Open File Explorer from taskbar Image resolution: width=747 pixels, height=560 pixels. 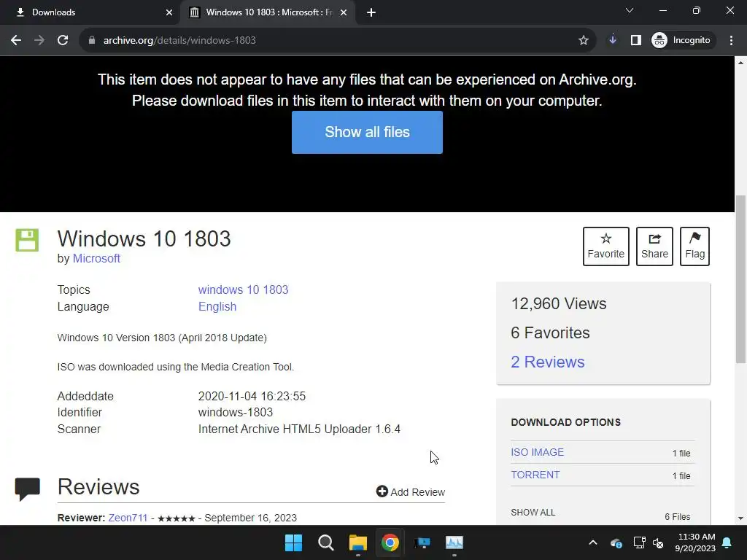[x=357, y=542]
